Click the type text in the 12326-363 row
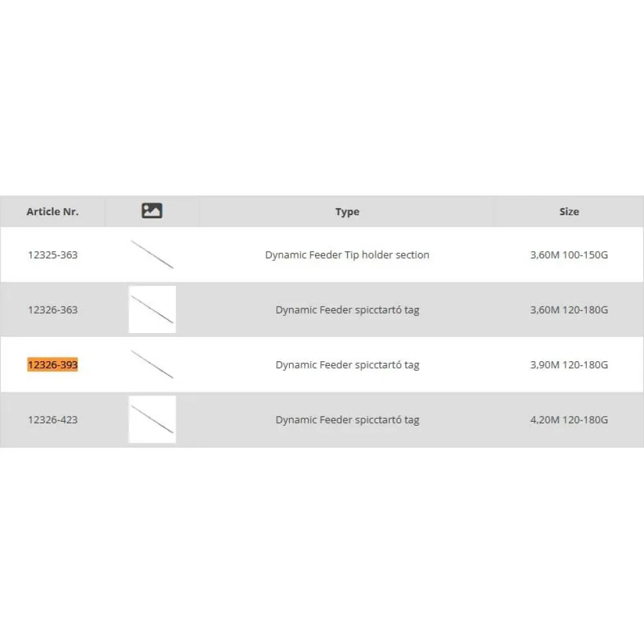This screenshot has height=644, width=644. click(x=347, y=310)
